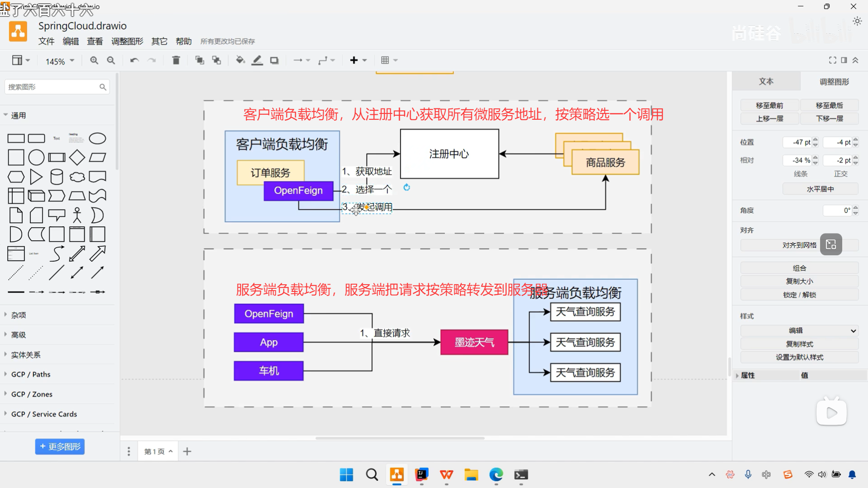
Task: Toggle the shadow icon in toolbar
Action: tap(274, 60)
